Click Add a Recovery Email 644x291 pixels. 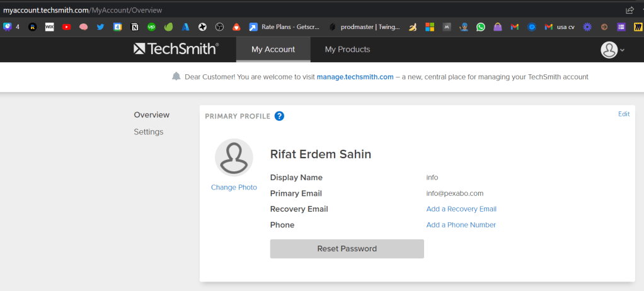pos(461,209)
